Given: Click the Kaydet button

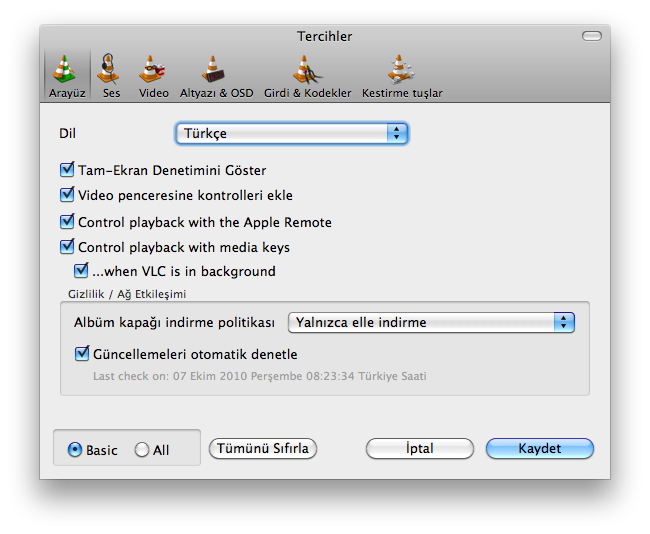Looking at the screenshot, I should (x=539, y=448).
